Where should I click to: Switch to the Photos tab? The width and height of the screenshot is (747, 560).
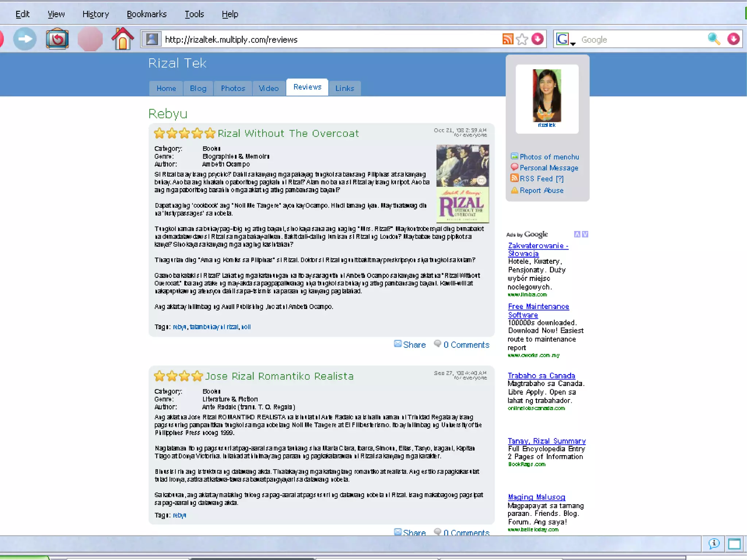tap(233, 88)
